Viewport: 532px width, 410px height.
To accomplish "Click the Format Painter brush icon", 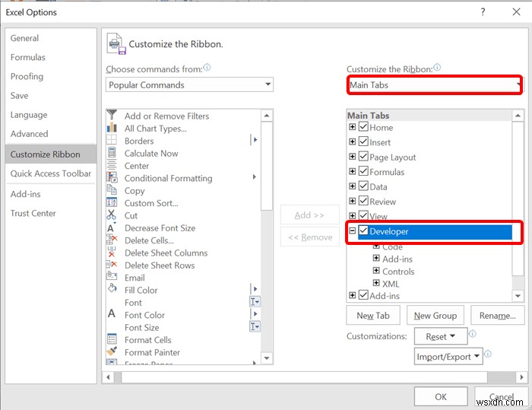I will point(112,351).
